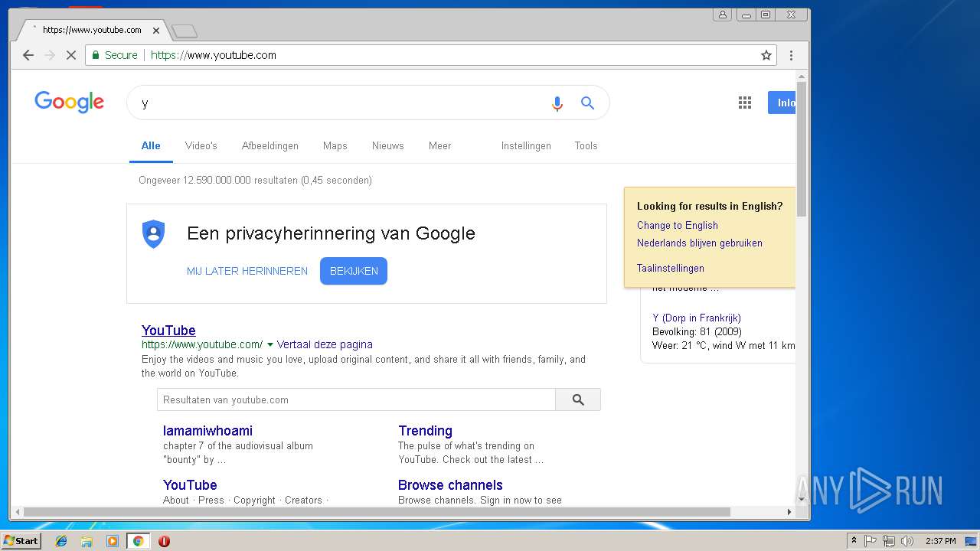Switch to the Afbeeldingen tab
The height and width of the screenshot is (551, 980).
coord(270,145)
